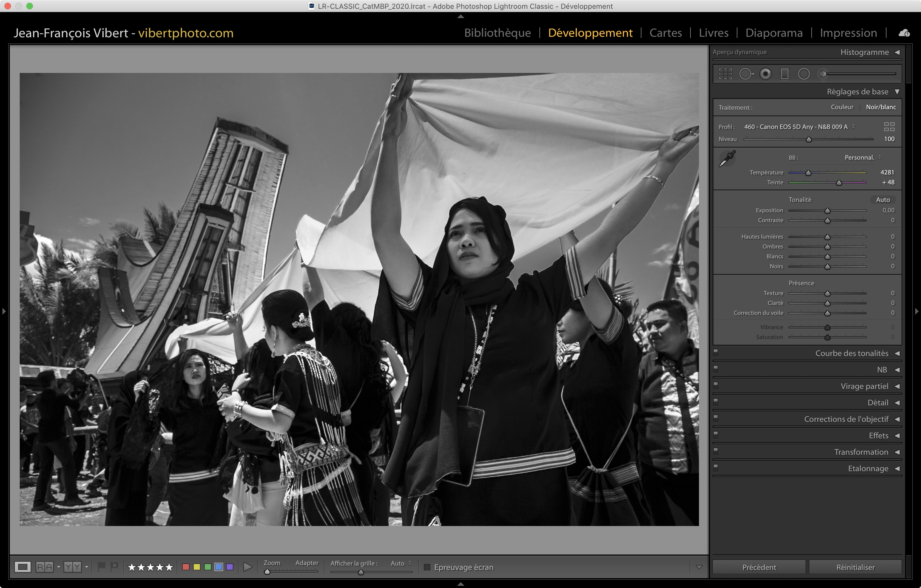Screen dimensions: 921x588
Task: Choose the Graduated Filter tool
Action: click(x=784, y=74)
